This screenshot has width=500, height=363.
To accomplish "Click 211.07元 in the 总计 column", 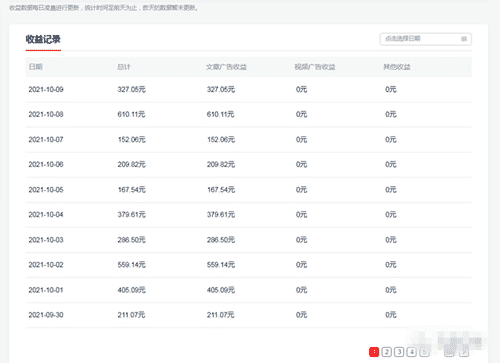I will (131, 315).
